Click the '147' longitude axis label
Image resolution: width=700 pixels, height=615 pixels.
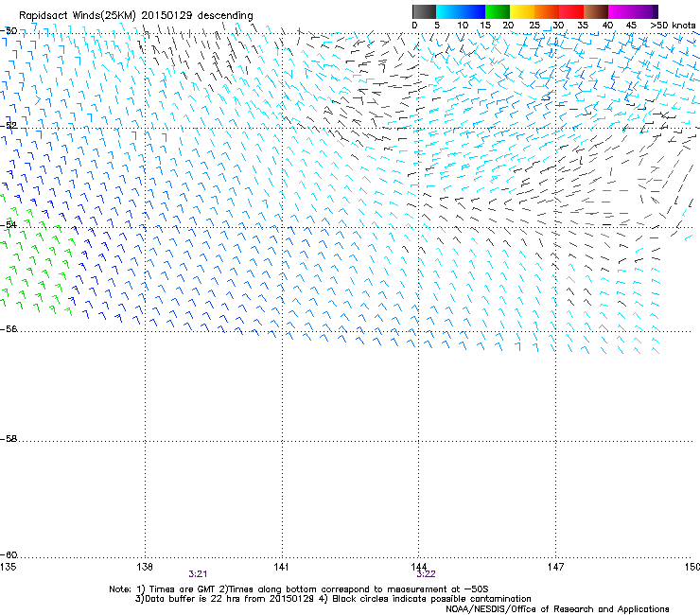coord(555,567)
